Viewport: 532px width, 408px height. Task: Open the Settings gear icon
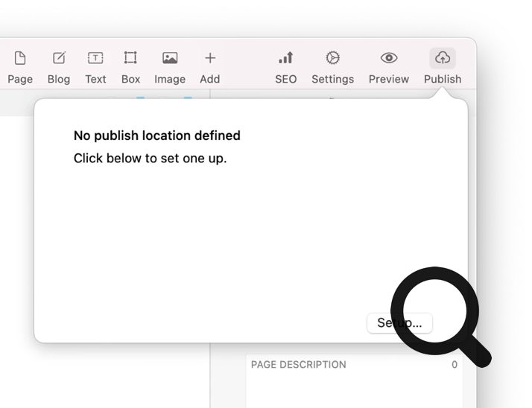click(332, 58)
